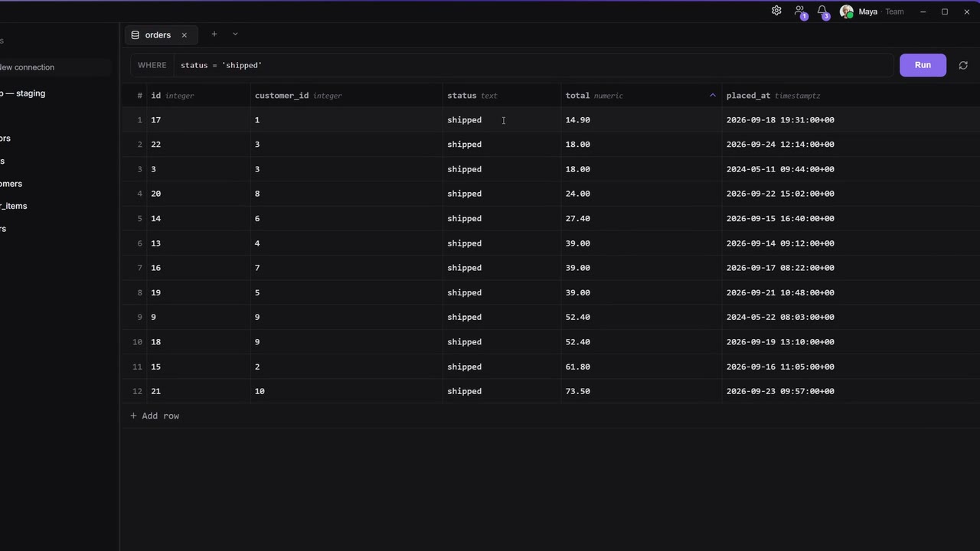This screenshot has height=551, width=980.
Task: Close the orders tab
Action: click(x=184, y=35)
